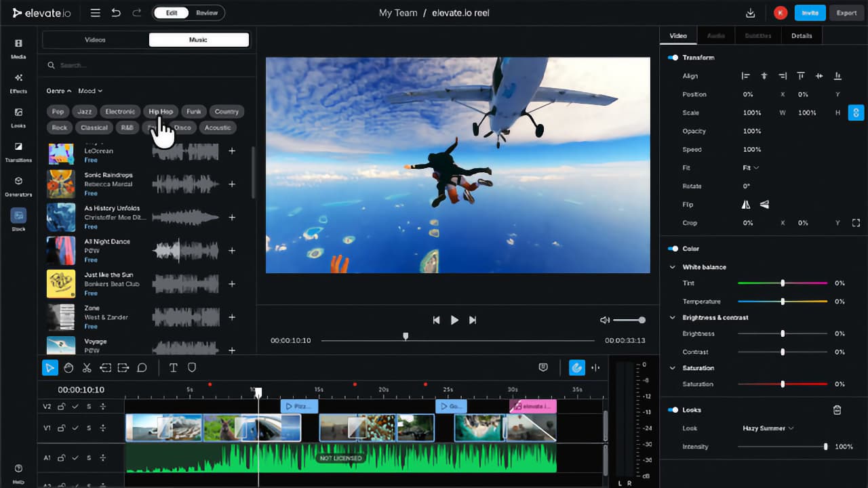Viewport: 868px width, 488px height.
Task: Open the Text tool in the timeline toolbar
Action: pos(173,367)
